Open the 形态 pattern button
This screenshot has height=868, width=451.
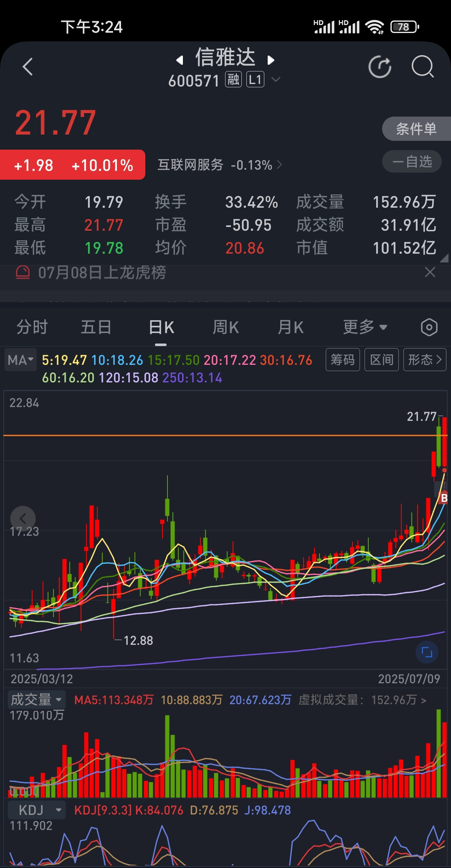(425, 359)
